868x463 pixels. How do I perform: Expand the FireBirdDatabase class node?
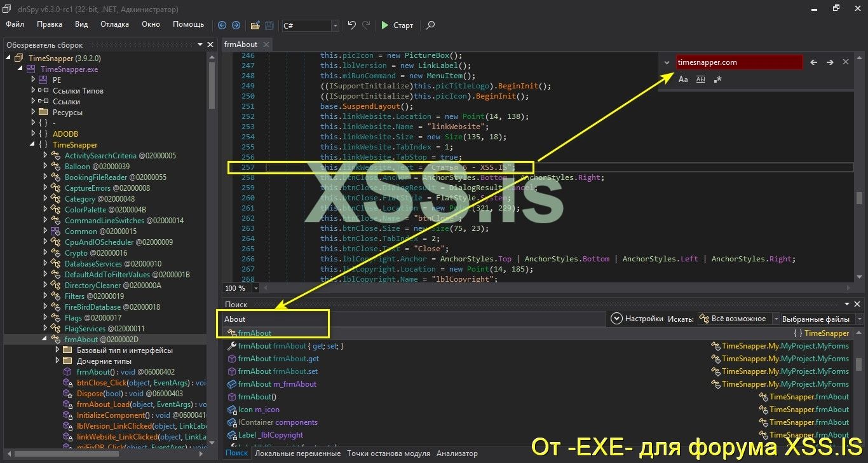coord(45,307)
